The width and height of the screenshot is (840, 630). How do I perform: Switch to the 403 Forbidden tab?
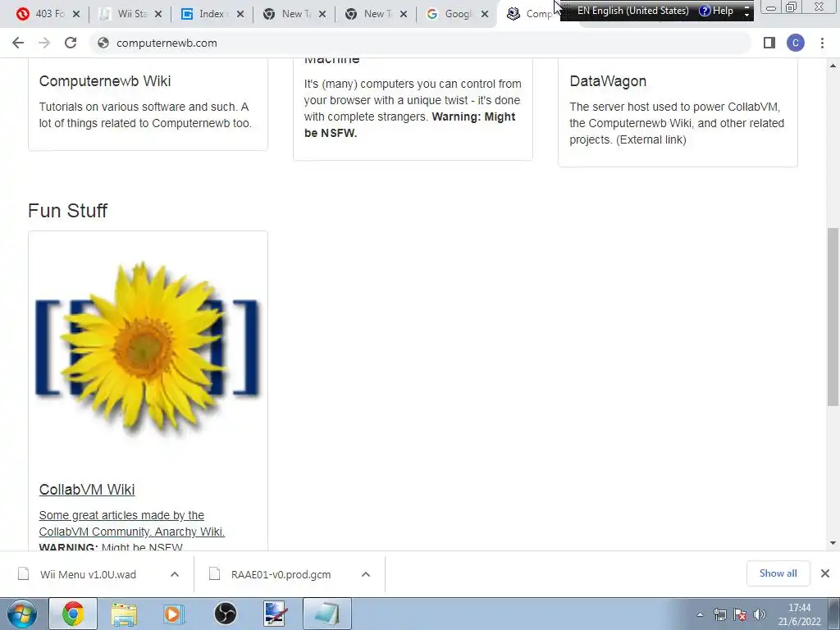coord(42,14)
